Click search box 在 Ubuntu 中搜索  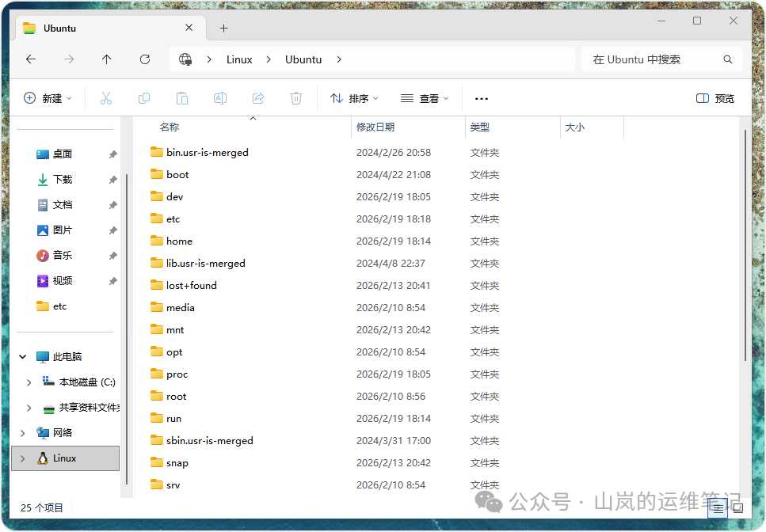661,59
